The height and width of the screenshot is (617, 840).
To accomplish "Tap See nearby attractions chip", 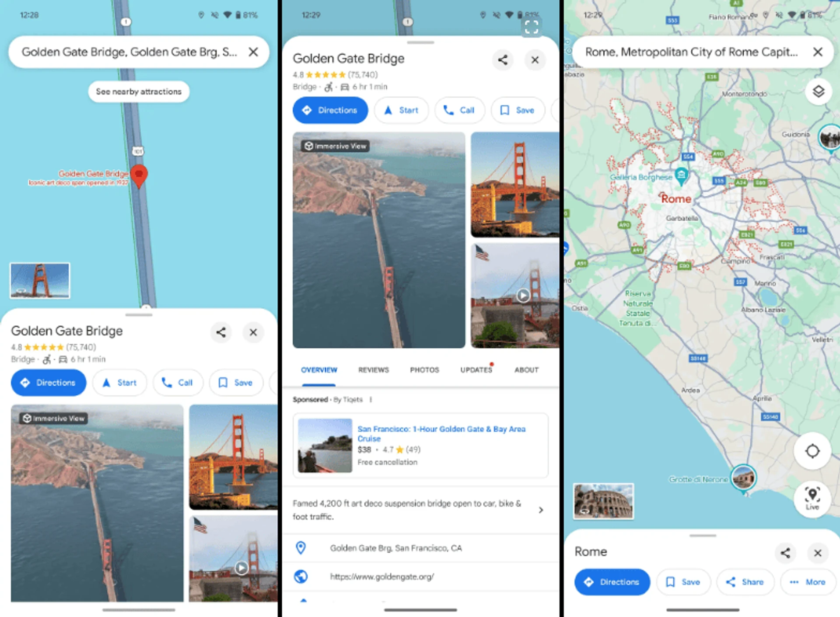I will click(x=139, y=92).
